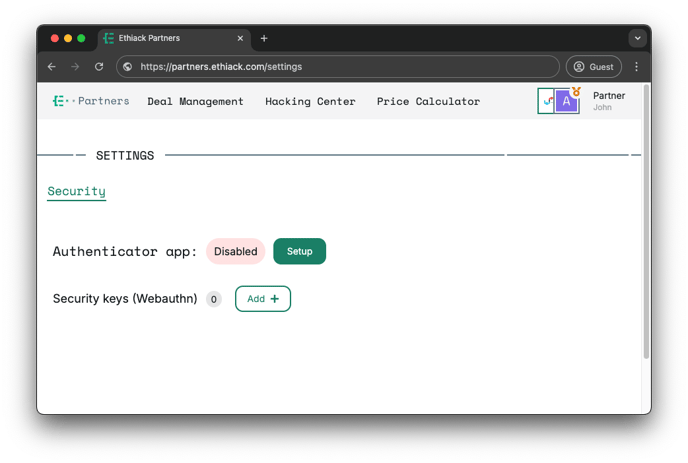Click the site info globe icon
The height and width of the screenshot is (463, 688).
[128, 67]
